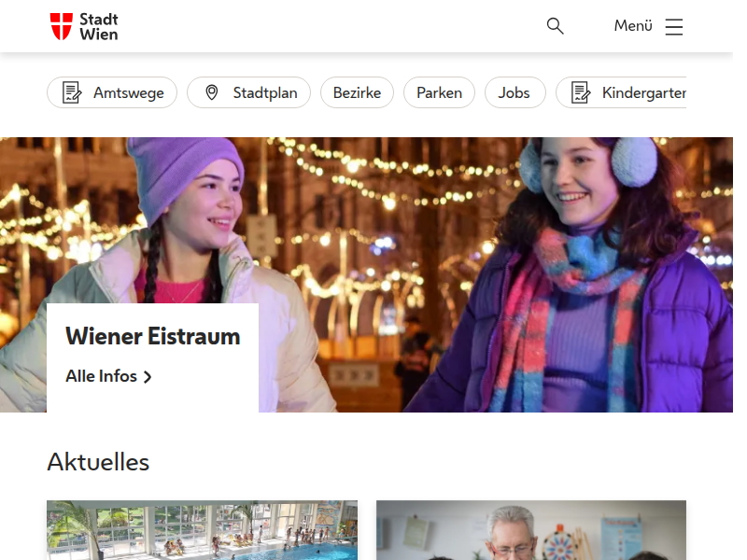Screen dimensions: 747x560
Task: Click the Stadt Wien wordmark text
Action: pyautogui.click(x=98, y=26)
